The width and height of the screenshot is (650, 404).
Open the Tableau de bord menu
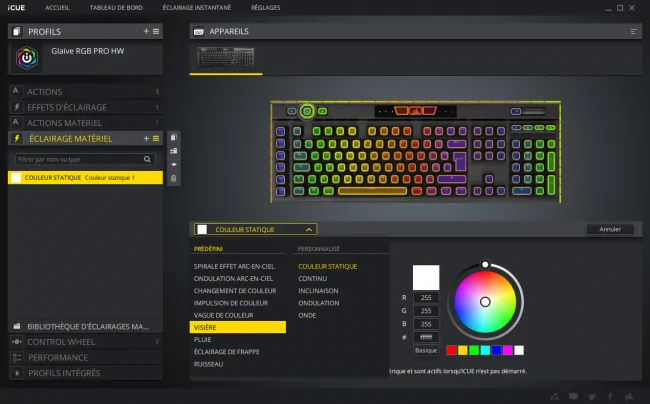pos(116,7)
